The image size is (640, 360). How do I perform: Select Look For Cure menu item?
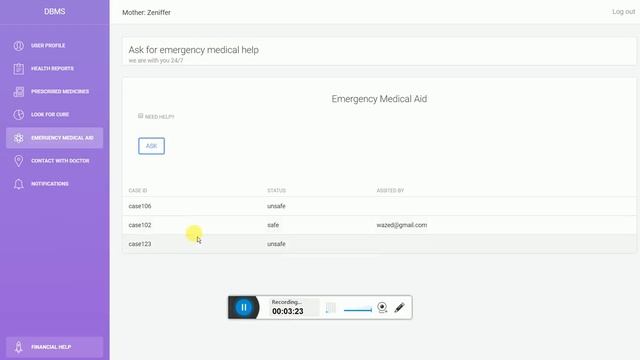(50, 115)
